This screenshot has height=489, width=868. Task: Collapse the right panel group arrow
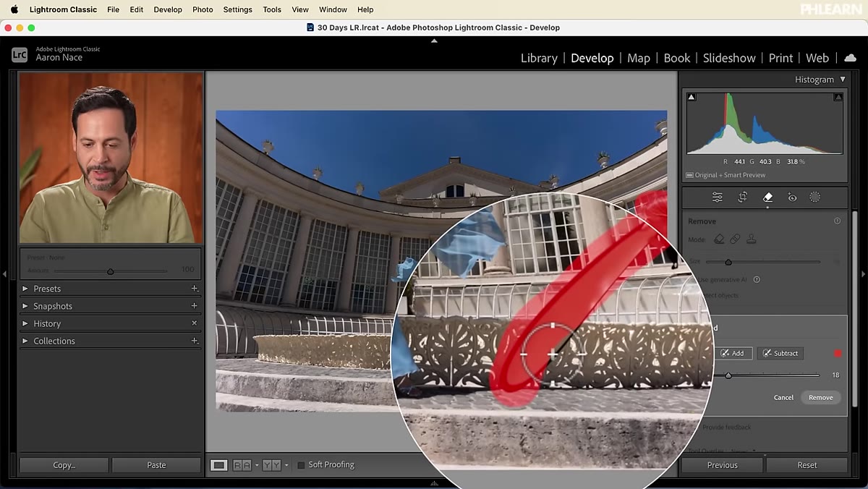coord(863,274)
